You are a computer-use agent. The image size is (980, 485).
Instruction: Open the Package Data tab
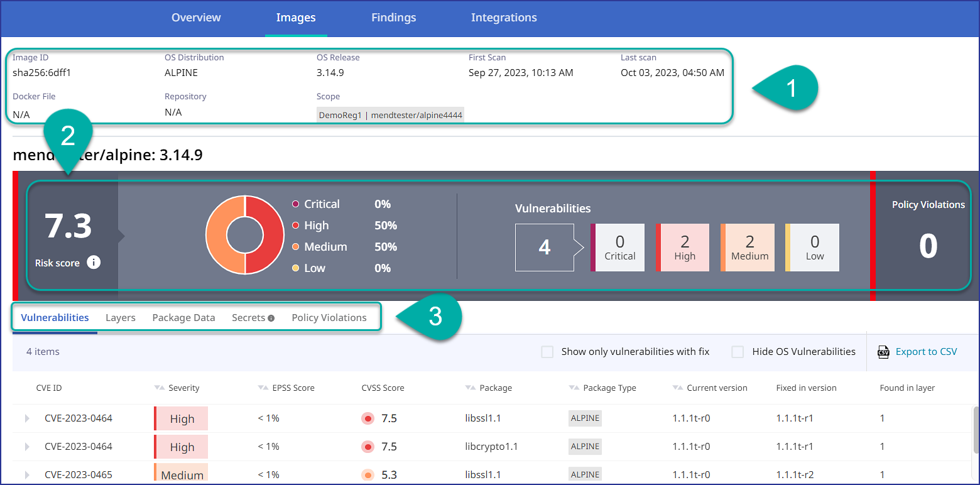point(183,318)
